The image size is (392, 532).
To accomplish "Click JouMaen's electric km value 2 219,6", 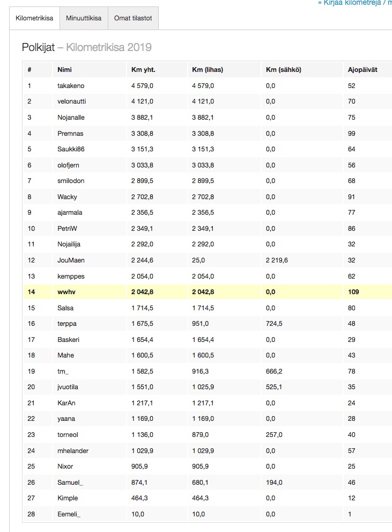I will [278, 260].
